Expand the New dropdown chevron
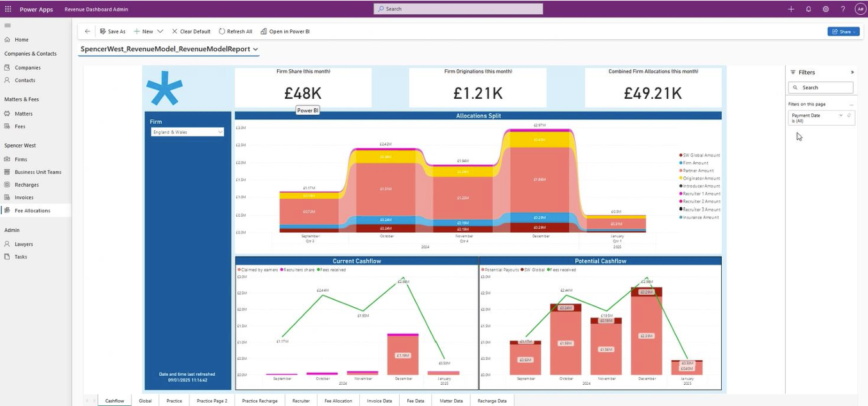868x406 pixels. (160, 31)
